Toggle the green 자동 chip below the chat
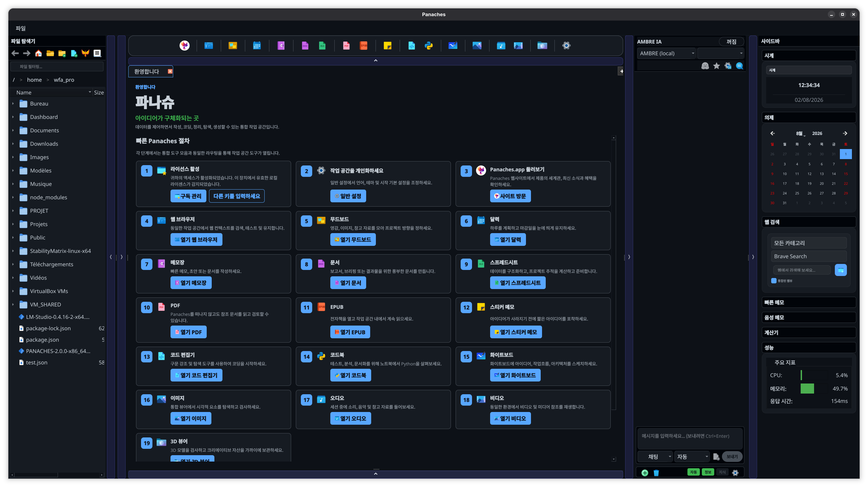This screenshot has width=868, height=487. tap(693, 473)
